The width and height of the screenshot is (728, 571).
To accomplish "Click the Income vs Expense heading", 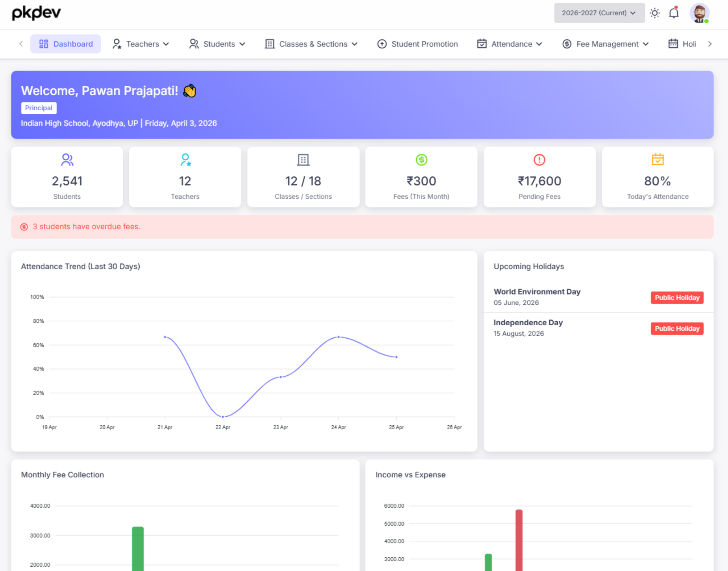I will click(410, 475).
